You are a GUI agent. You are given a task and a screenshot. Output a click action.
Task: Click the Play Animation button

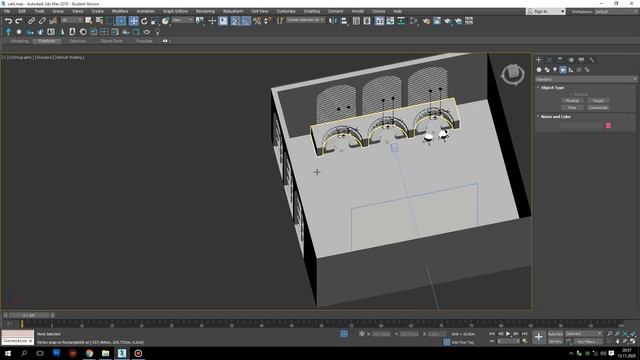click(x=508, y=334)
